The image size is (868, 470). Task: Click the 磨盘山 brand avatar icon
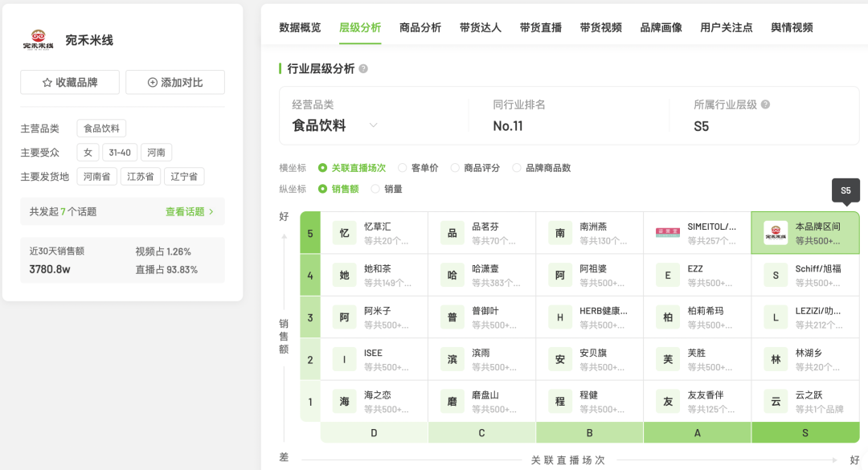tap(452, 402)
